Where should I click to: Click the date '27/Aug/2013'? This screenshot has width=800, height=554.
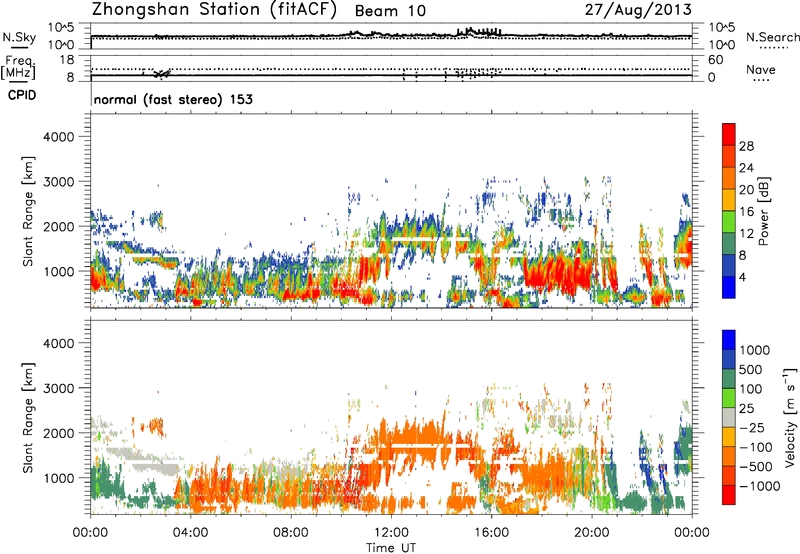click(x=638, y=10)
